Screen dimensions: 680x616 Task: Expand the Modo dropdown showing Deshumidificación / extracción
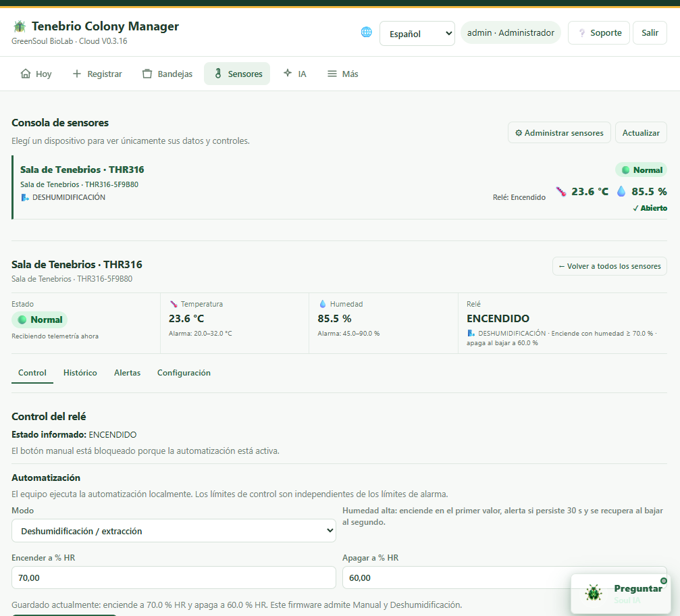[x=174, y=530]
